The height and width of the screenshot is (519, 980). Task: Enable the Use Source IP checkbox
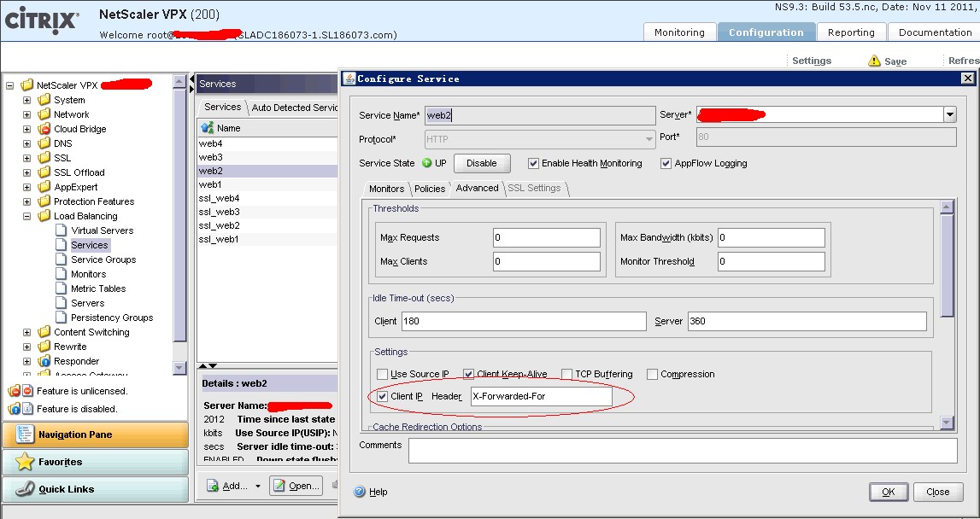pyautogui.click(x=382, y=374)
